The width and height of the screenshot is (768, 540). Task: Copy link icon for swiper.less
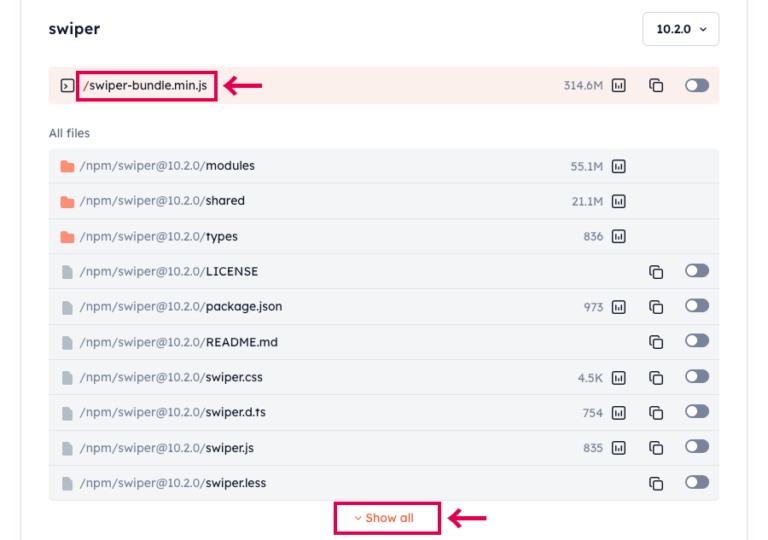(656, 484)
